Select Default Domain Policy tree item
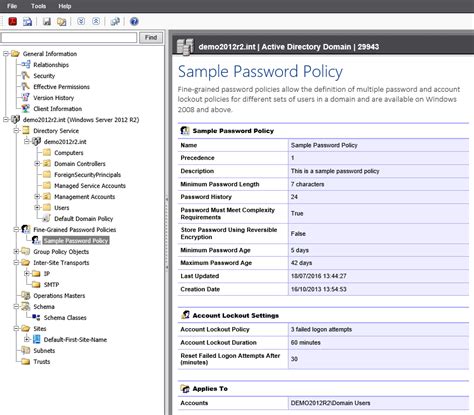Image resolution: width=474 pixels, height=415 pixels. pyautogui.click(x=84, y=219)
